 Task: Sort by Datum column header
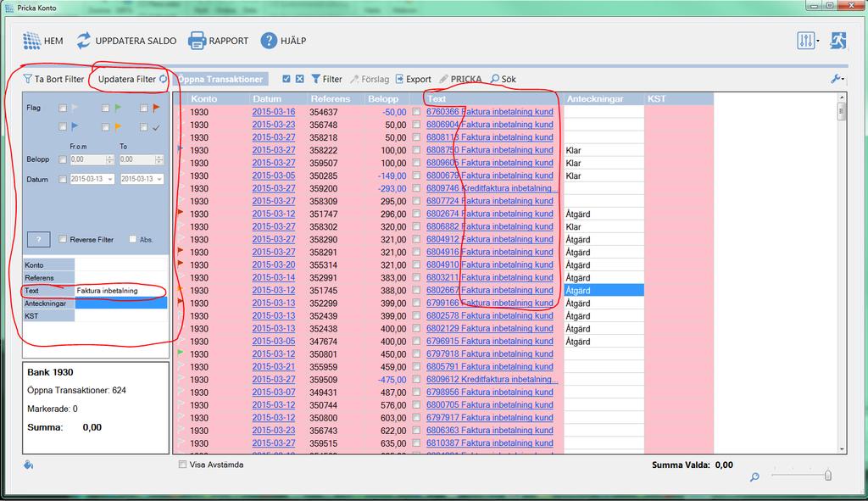278,99
